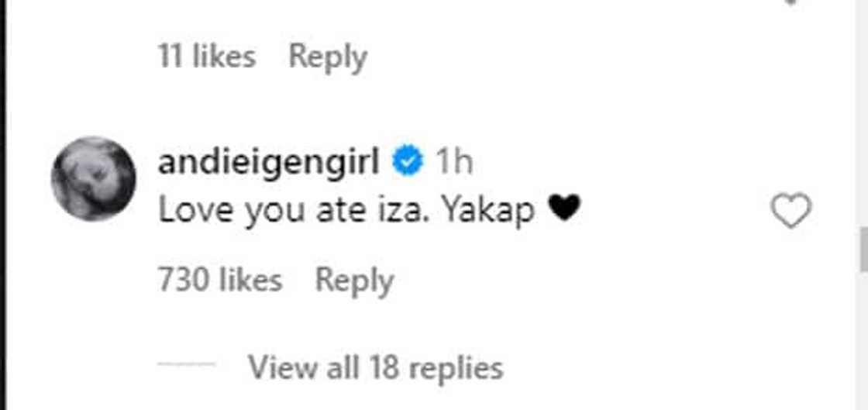The width and height of the screenshot is (868, 410).
Task: Open the andieigengirl username link
Action: click(x=268, y=163)
